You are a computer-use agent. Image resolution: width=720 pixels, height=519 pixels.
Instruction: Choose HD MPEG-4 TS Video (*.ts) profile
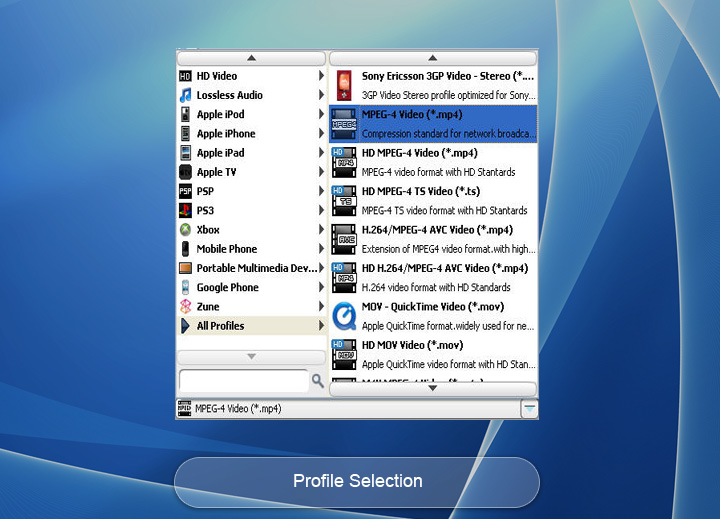433,201
